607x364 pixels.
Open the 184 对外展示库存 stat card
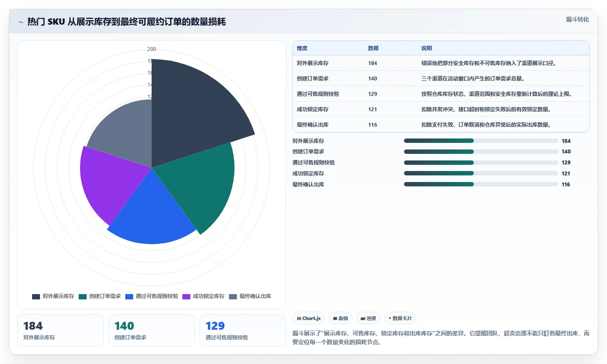(x=60, y=330)
